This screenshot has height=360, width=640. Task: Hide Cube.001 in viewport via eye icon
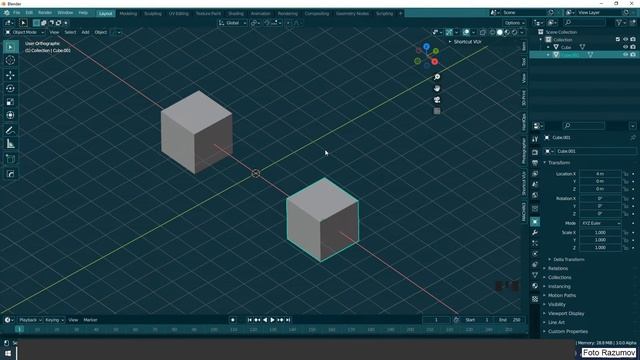pos(625,55)
